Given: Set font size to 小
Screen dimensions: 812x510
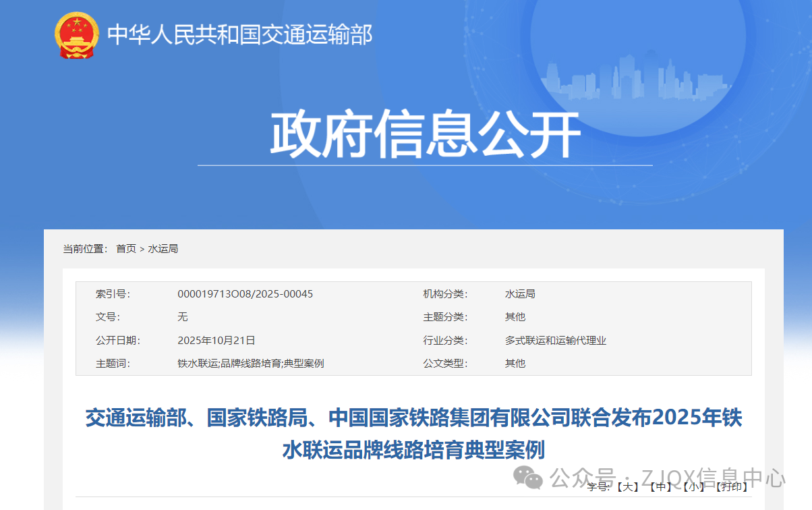Looking at the screenshot, I should tap(693, 486).
